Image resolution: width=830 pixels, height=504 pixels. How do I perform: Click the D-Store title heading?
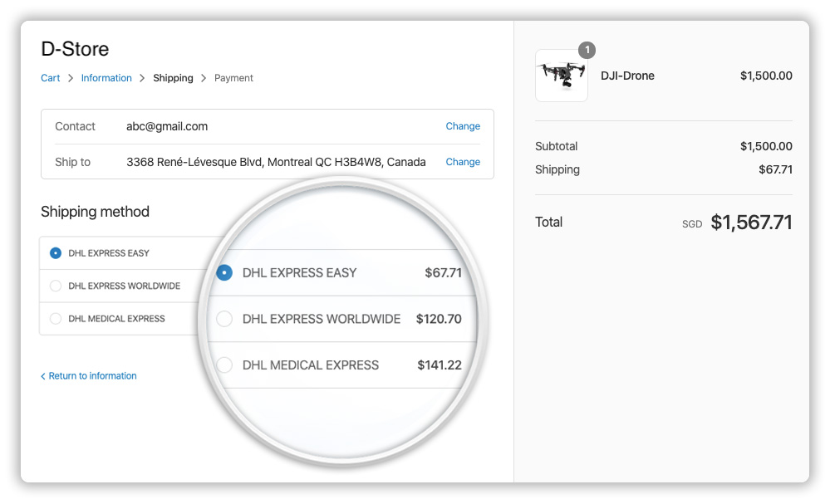[x=75, y=50]
